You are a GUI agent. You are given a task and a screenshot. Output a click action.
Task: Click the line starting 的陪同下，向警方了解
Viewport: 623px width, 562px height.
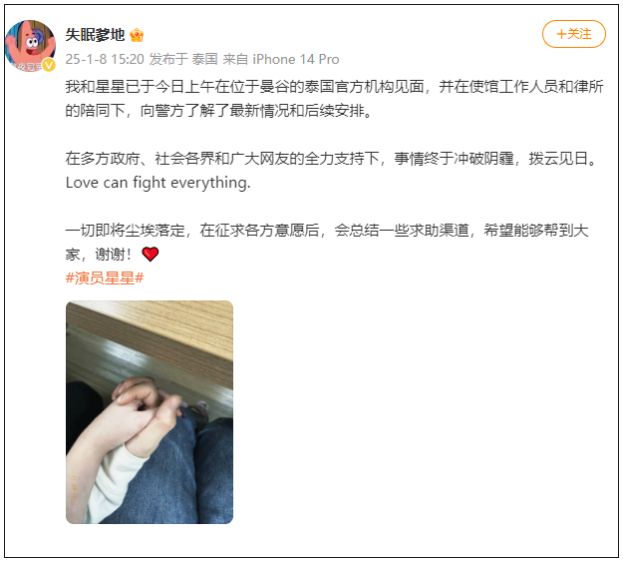coord(219,110)
